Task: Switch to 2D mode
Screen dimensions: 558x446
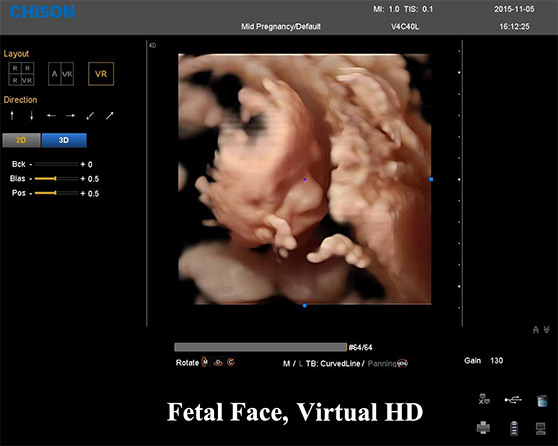Action: [21, 140]
